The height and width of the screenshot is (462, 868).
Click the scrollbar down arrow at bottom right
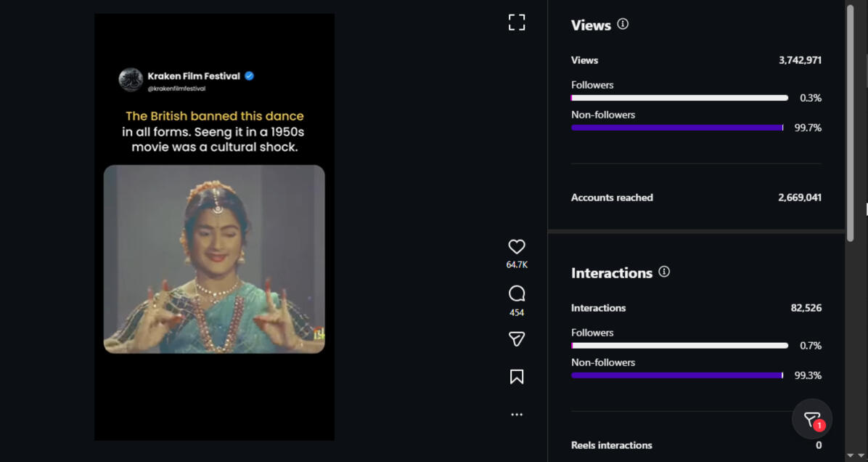[851, 455]
